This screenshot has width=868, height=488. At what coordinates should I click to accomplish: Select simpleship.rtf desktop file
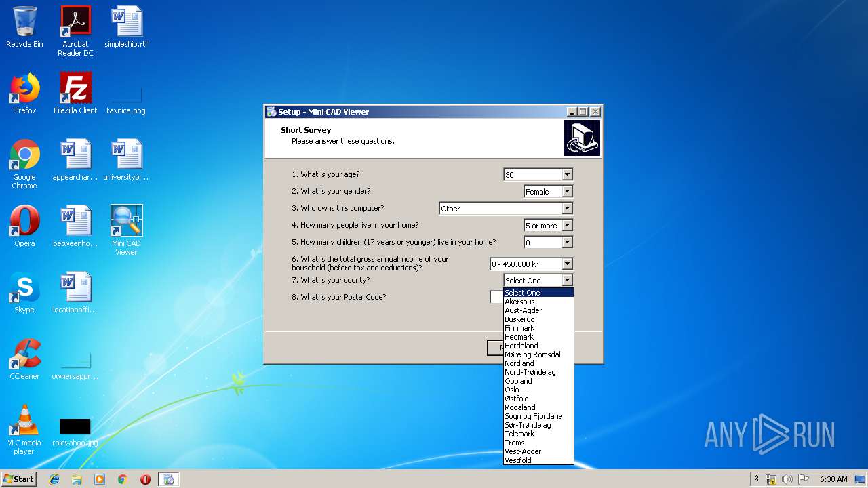pos(126,27)
